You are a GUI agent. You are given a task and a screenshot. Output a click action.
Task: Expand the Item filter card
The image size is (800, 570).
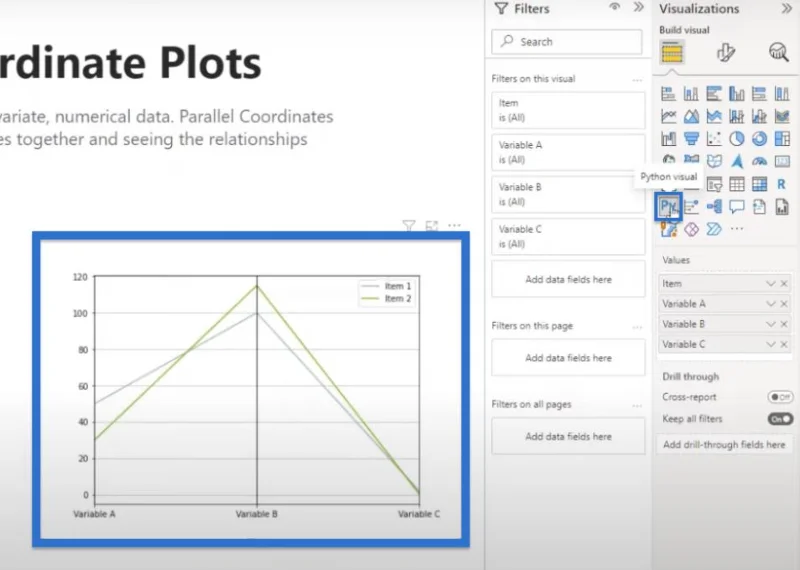pos(568,110)
